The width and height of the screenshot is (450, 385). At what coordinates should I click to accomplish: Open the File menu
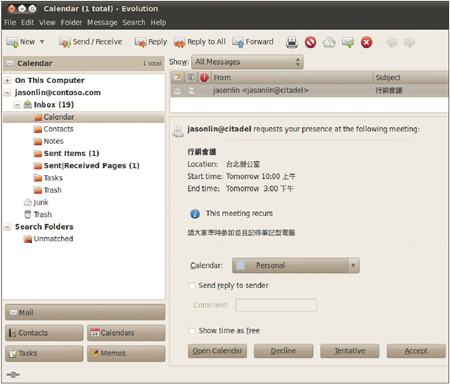coord(10,22)
